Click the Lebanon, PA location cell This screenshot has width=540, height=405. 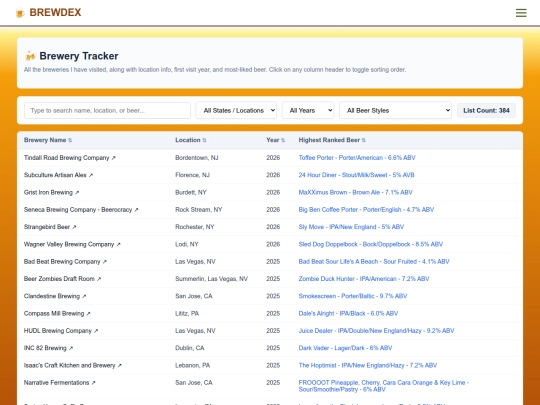[193, 365]
